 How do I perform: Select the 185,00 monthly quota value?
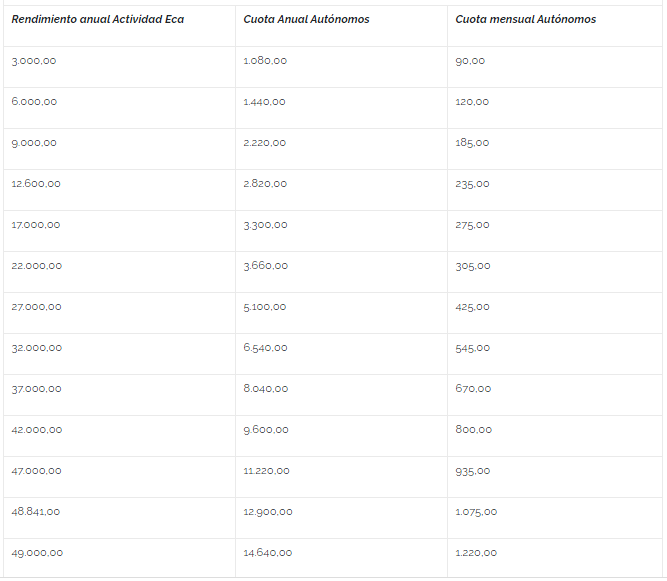point(472,143)
